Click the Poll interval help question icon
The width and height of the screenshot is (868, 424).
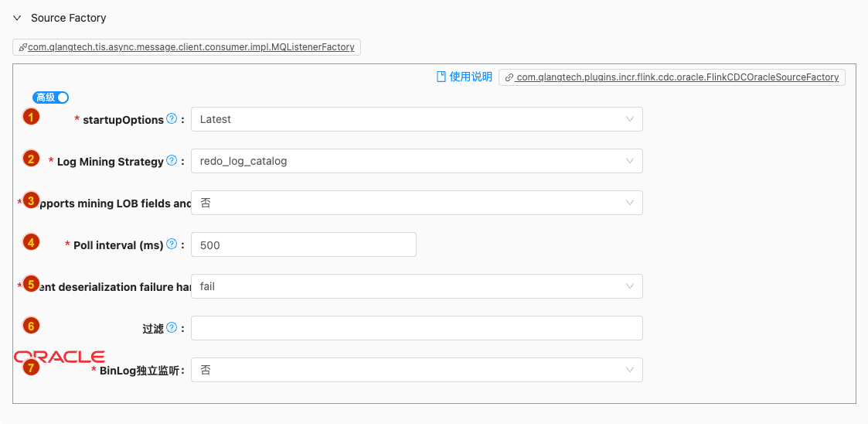[x=172, y=244]
